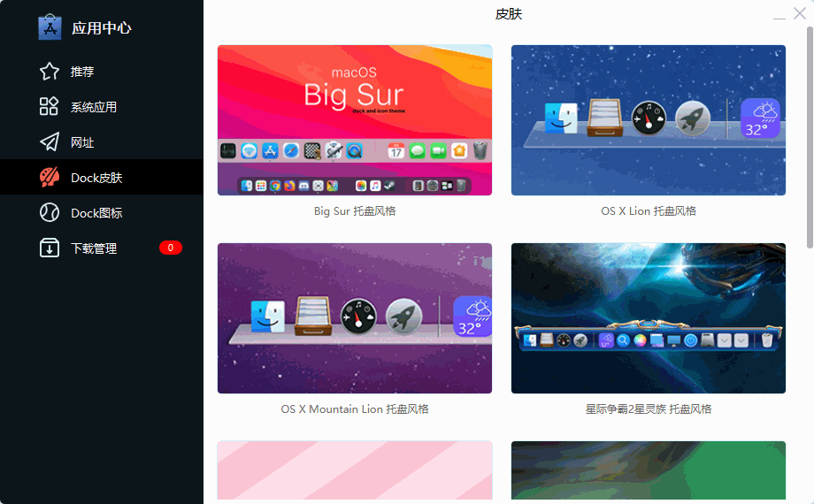The image size is (814, 504).
Task: Click the 星际争霸2星灵族 托盘风格 caption
Action: (x=649, y=409)
